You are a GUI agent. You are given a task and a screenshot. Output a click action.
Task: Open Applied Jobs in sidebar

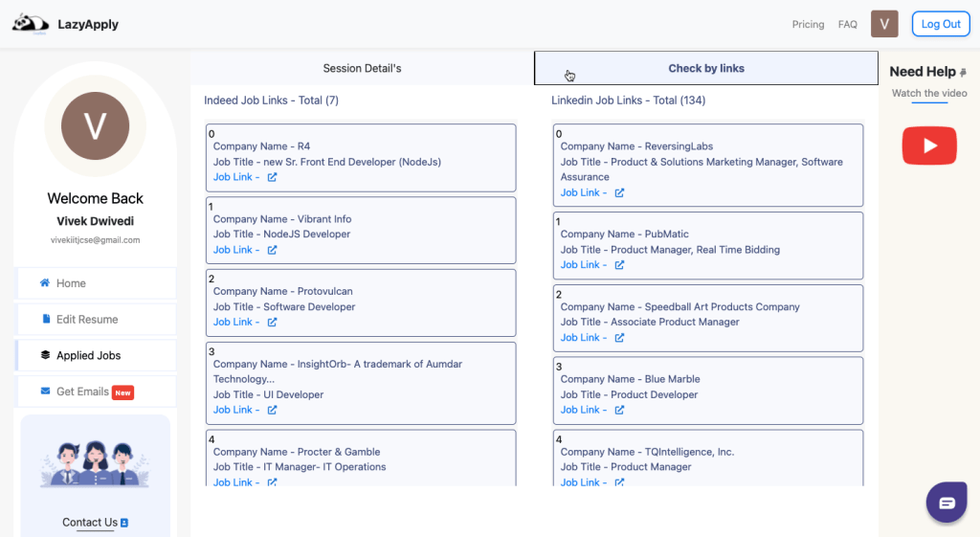(96, 355)
